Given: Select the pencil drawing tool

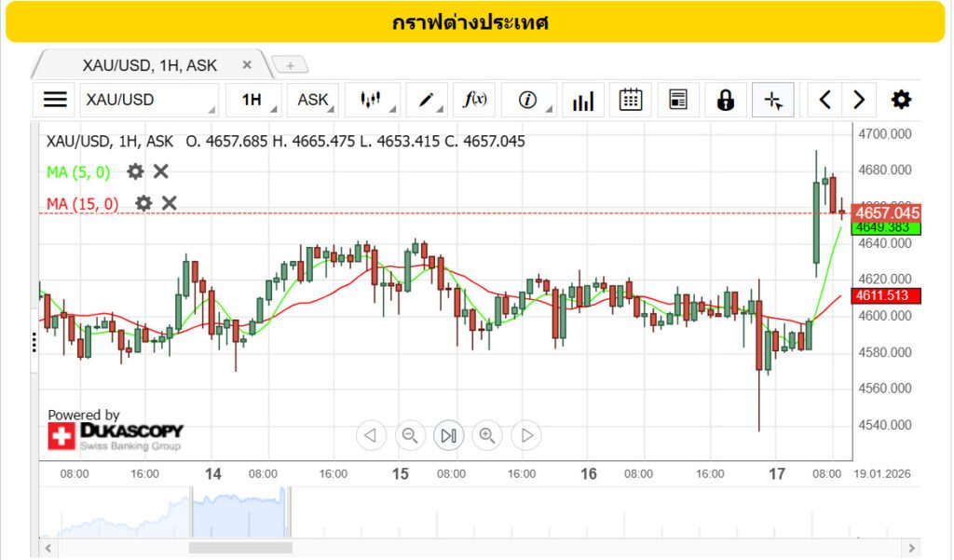Looking at the screenshot, I should 427,100.
